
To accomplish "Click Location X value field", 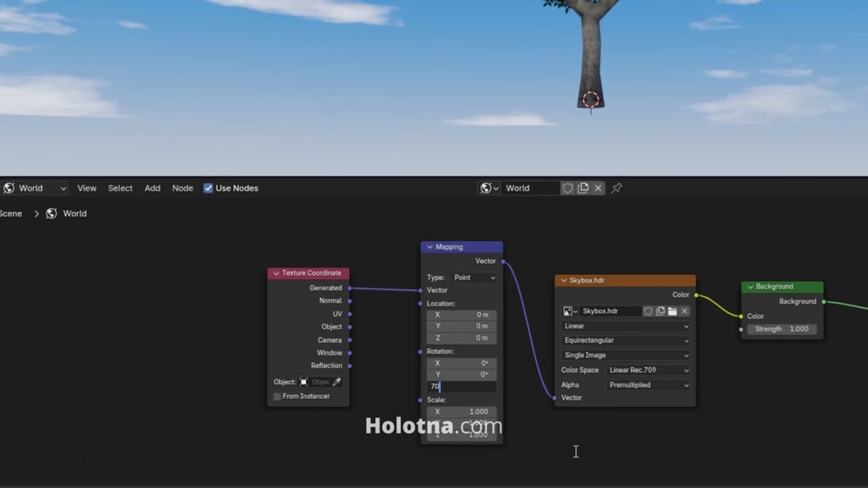I will (461, 314).
